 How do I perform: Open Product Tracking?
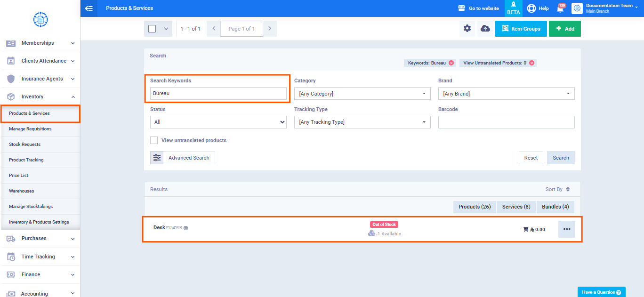point(40,160)
